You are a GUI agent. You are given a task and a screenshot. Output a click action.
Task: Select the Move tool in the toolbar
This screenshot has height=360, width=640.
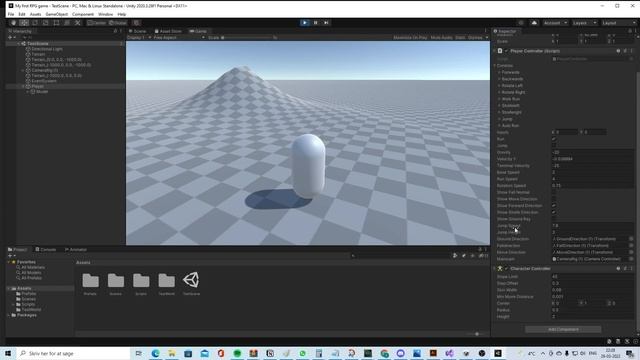pyautogui.click(x=24, y=23)
